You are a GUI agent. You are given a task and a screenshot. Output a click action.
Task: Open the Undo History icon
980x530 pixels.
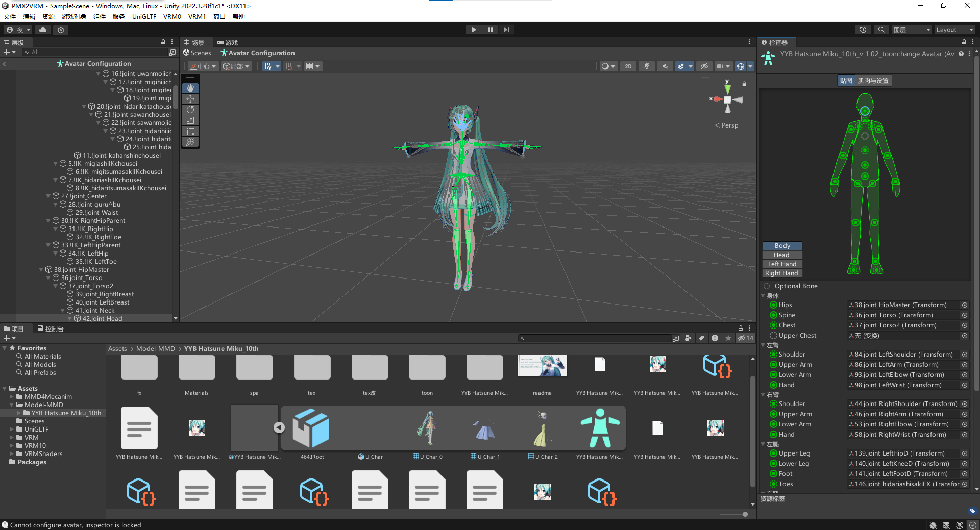[x=863, y=30]
